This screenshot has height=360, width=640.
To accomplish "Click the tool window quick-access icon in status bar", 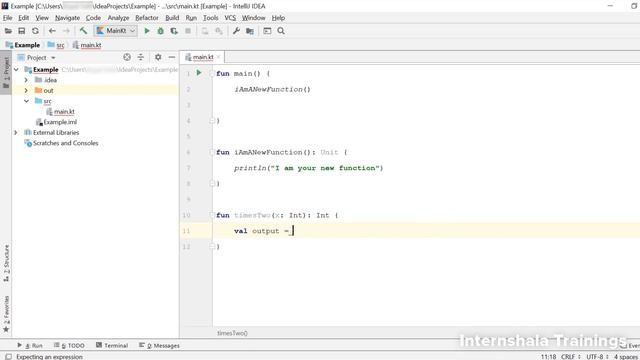I will 8,357.
